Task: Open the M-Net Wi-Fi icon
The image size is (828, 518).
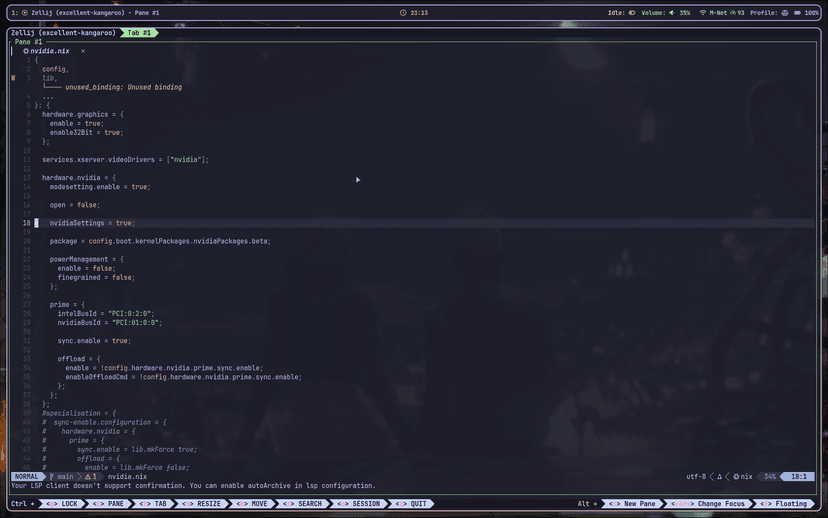Action: point(703,13)
